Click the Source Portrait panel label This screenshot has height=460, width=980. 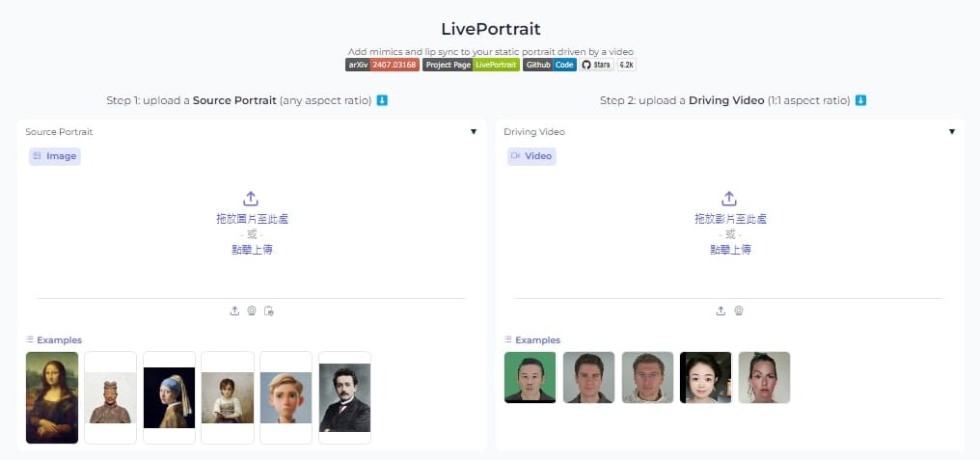click(x=59, y=132)
